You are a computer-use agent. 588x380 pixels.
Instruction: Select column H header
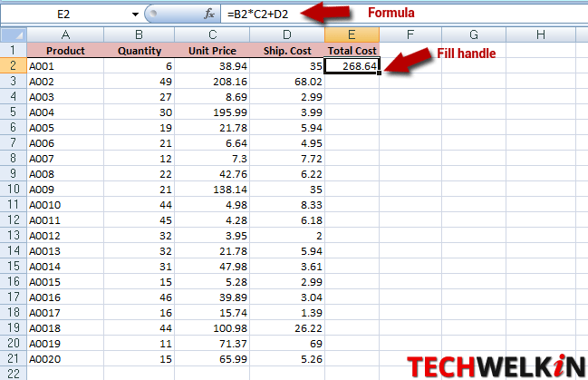coord(540,35)
